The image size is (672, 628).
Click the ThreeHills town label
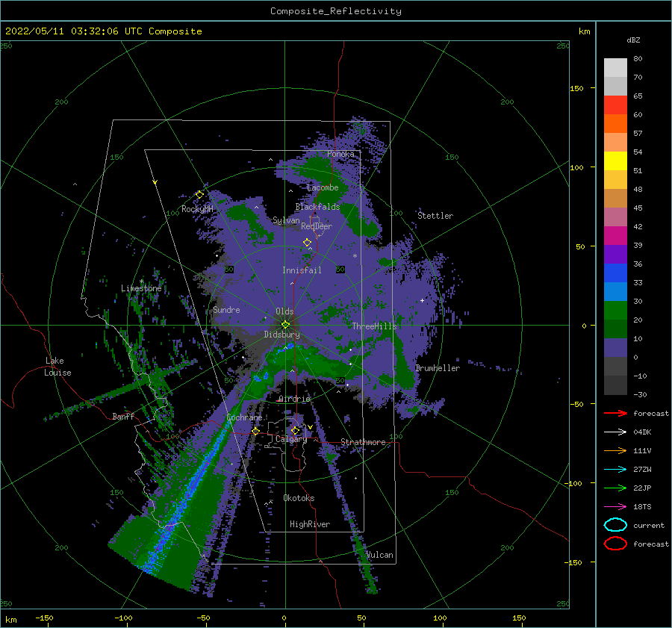(x=375, y=326)
